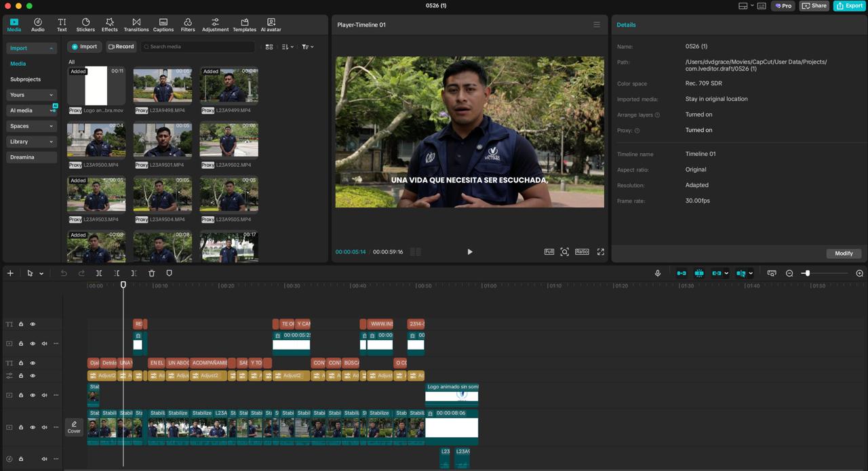Redo the last action
868x471 pixels.
81,273
